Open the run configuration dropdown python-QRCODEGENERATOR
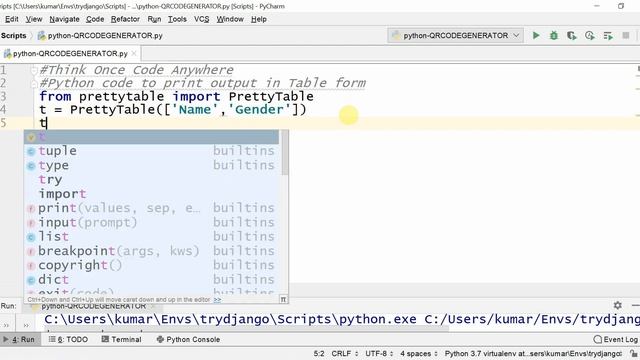The image size is (640, 360). pyautogui.click(x=456, y=36)
